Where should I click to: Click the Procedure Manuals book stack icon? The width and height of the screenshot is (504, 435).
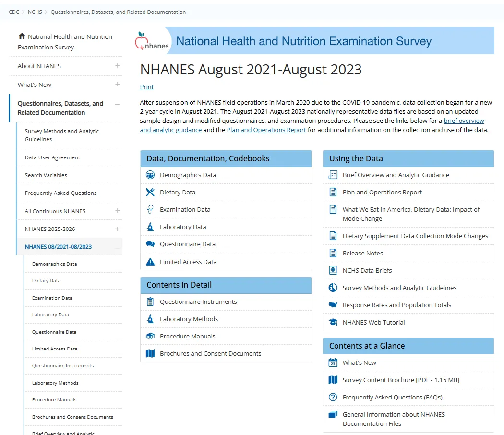click(x=150, y=336)
